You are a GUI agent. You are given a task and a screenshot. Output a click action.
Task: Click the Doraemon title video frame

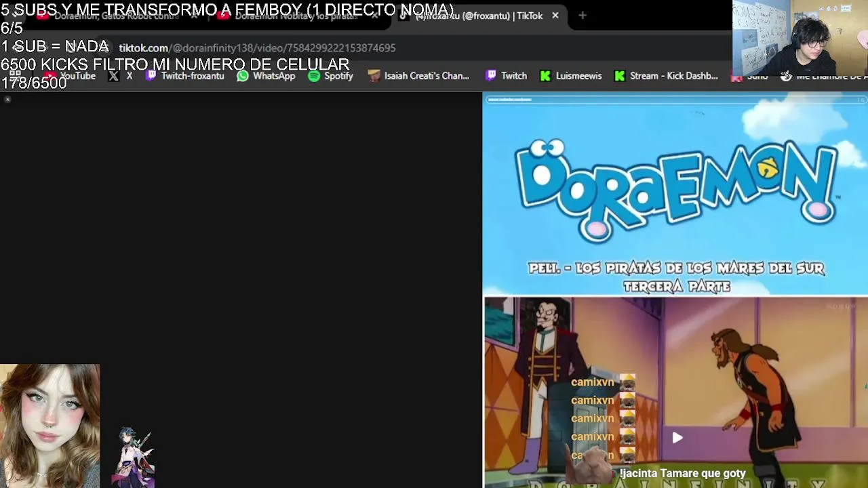675,195
